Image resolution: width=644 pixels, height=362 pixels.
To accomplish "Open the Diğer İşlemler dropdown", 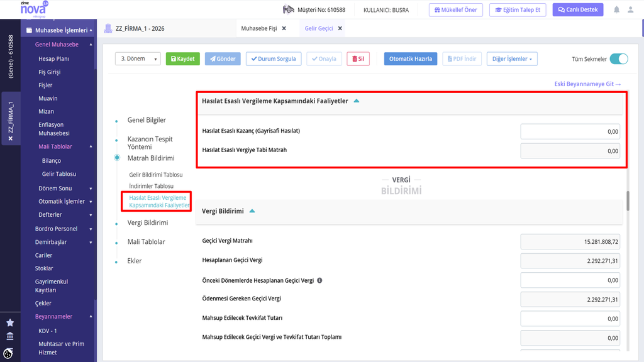I will 512,58.
